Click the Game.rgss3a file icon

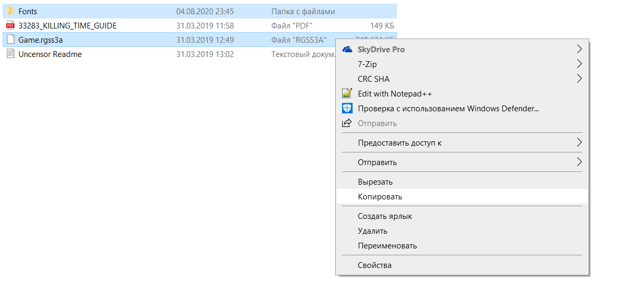click(11, 40)
